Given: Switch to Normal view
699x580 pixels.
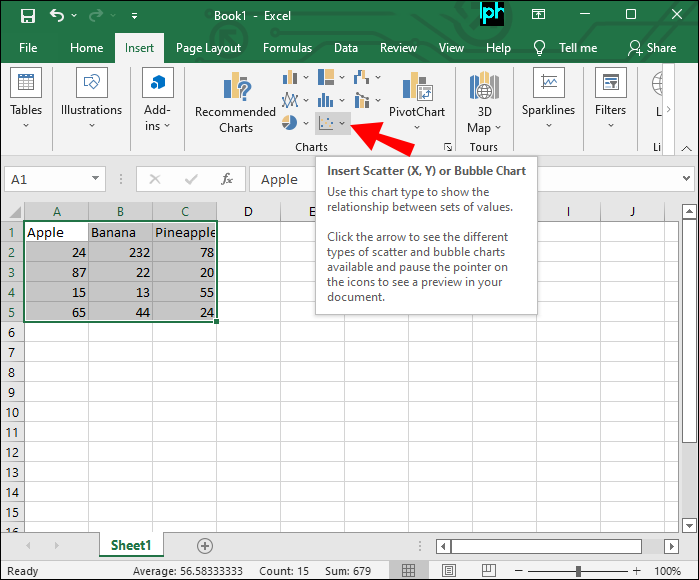Looking at the screenshot, I should coord(408,570).
